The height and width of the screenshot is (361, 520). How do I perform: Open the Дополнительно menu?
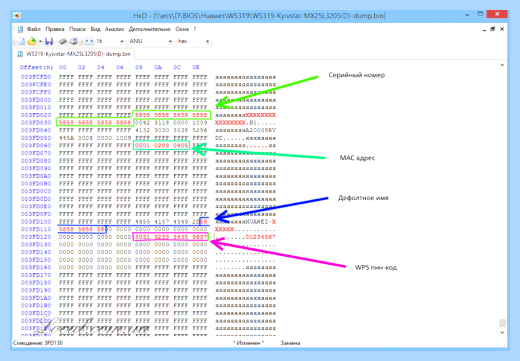149,29
